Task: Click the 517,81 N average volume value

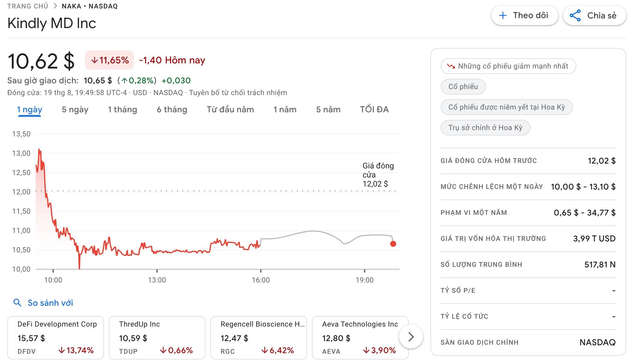Action: (600, 264)
